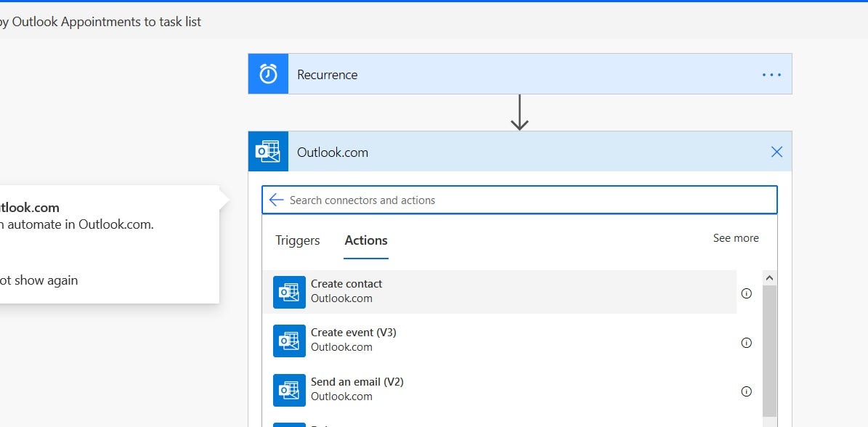Open the See more link
This screenshot has width=868, height=427.
(736, 238)
